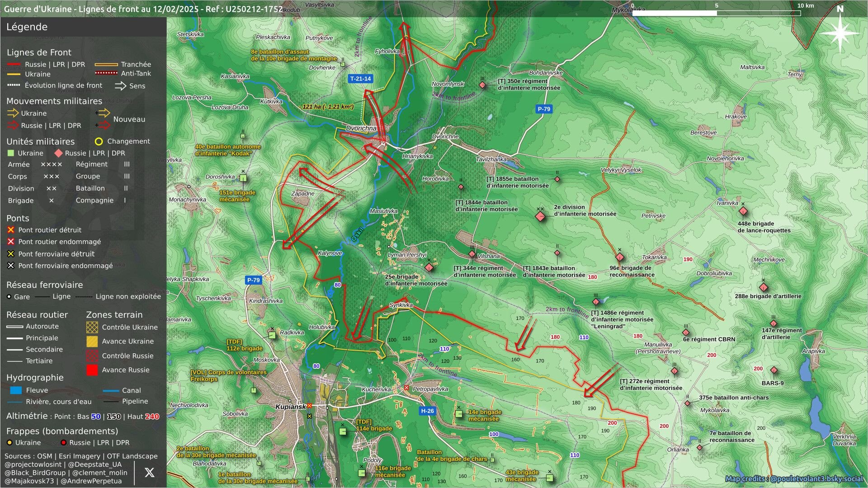
Task: Click the P-79 road shield near Novomlynsk
Action: pyautogui.click(x=544, y=109)
